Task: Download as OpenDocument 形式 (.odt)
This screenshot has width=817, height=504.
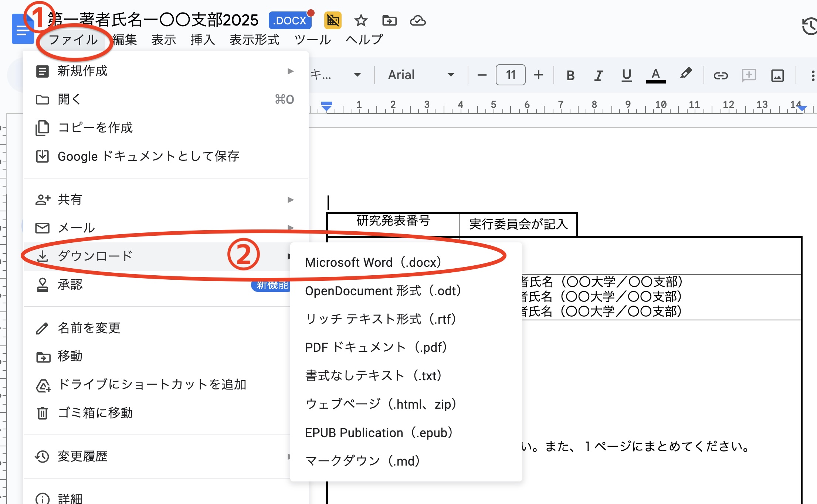Action: click(x=406, y=291)
